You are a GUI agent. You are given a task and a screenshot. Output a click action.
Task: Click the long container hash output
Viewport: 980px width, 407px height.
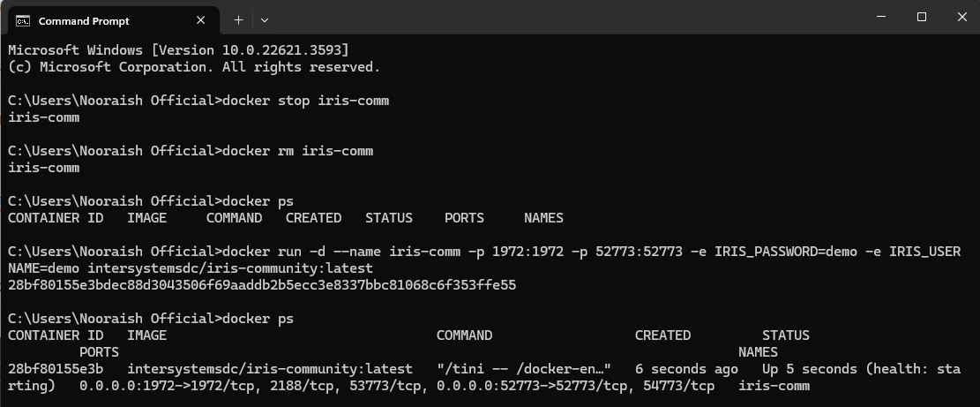262,285
